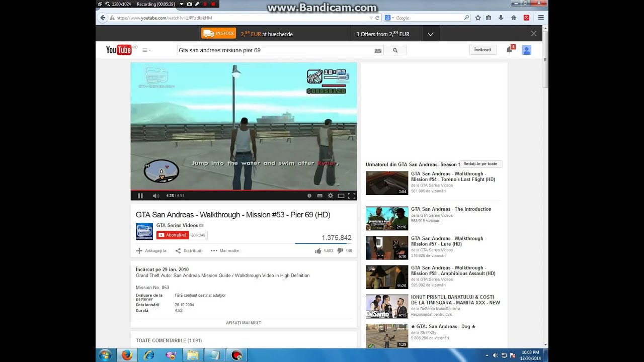
Task: Open the Bandicam recording dropdown arrow
Action: 182,4
